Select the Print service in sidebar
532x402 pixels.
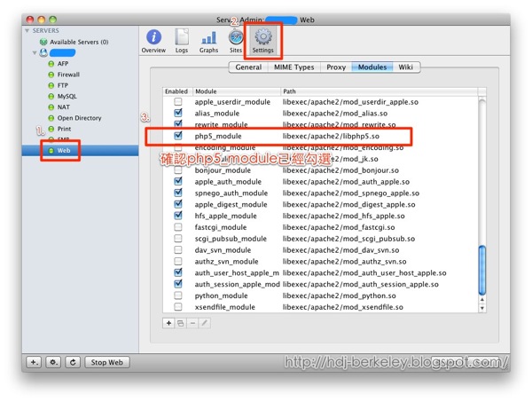(64, 129)
